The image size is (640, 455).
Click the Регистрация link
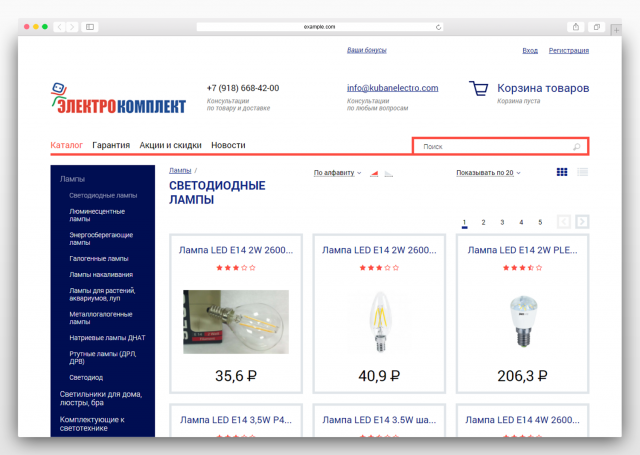pos(569,51)
